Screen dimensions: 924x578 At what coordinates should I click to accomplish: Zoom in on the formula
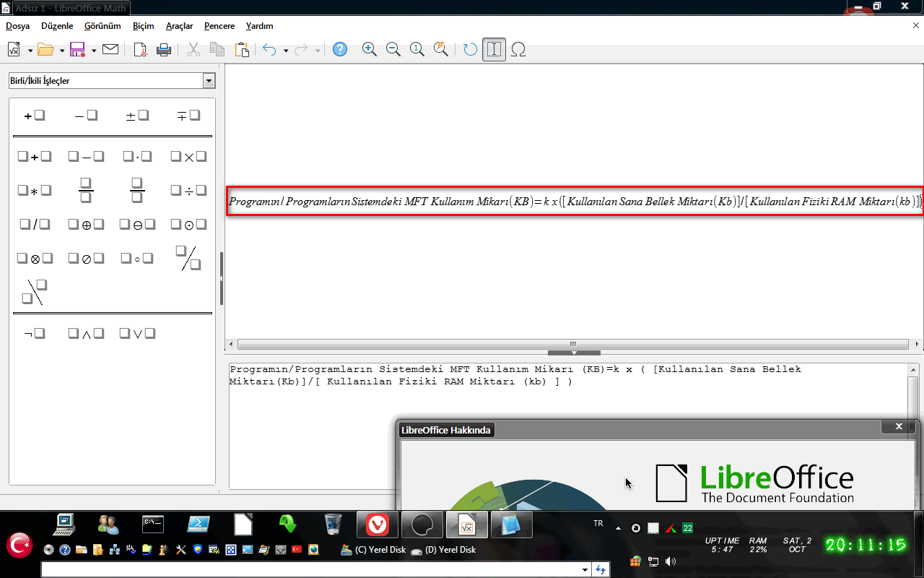(x=370, y=49)
